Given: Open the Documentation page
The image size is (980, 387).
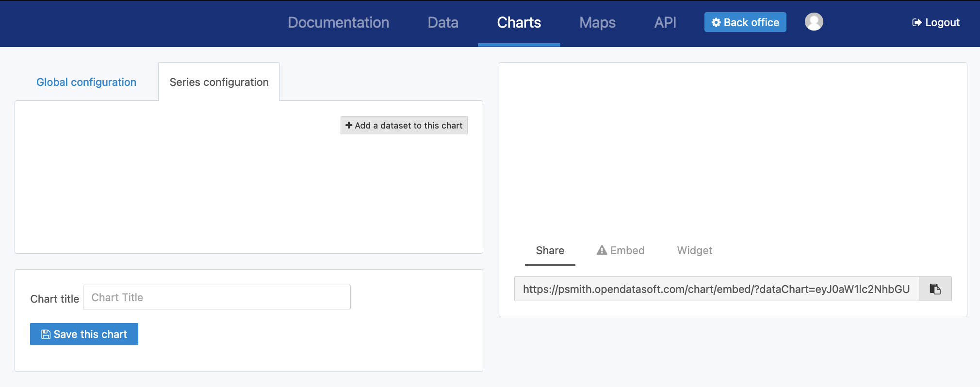Looking at the screenshot, I should tap(338, 22).
